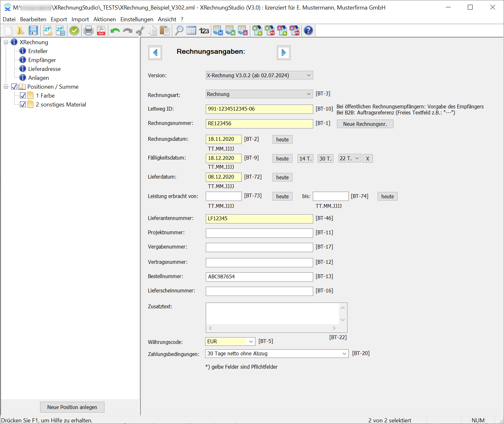Export table to Excel icon

231,31
